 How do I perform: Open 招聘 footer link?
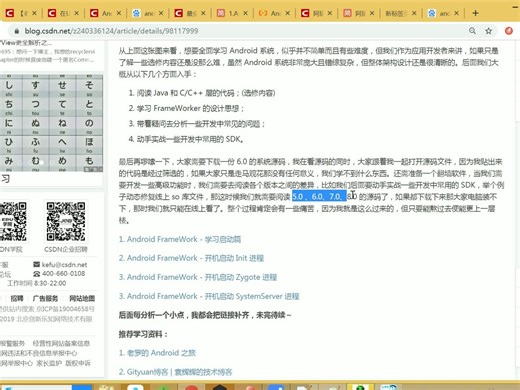pos(17,298)
